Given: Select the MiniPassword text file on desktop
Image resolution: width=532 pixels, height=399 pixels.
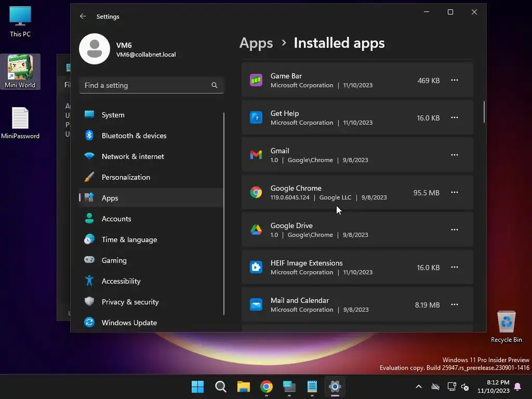Looking at the screenshot, I should (x=20, y=123).
